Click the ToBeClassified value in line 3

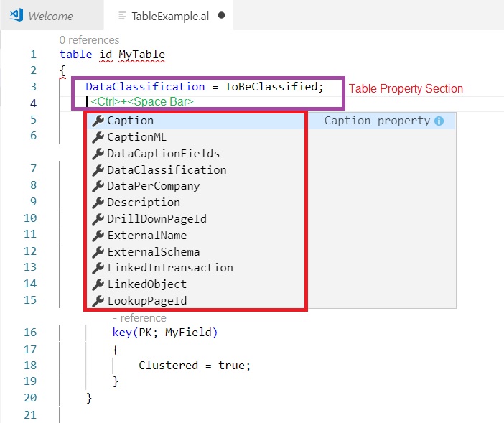point(271,86)
